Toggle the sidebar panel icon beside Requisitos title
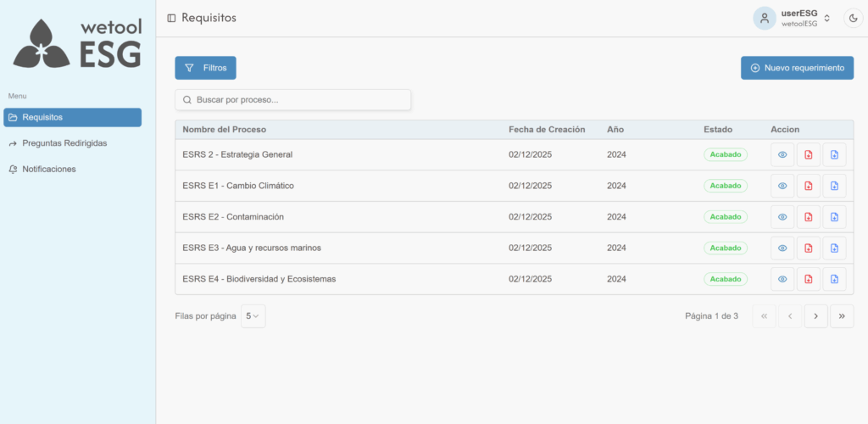Viewport: 868px width, 424px height. (172, 18)
